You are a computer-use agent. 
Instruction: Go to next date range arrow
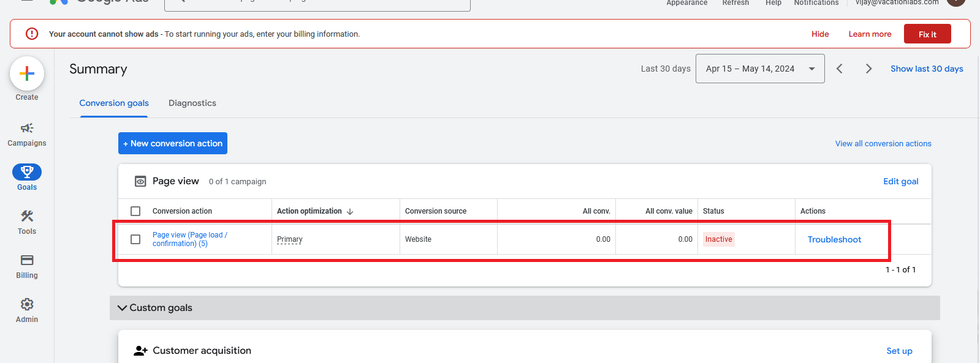[x=868, y=69]
